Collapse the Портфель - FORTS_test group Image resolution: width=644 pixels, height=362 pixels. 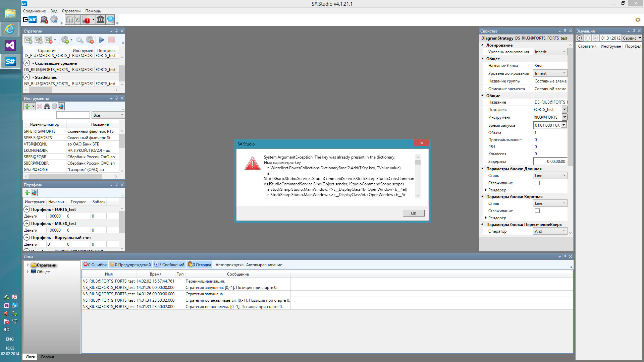[27, 209]
